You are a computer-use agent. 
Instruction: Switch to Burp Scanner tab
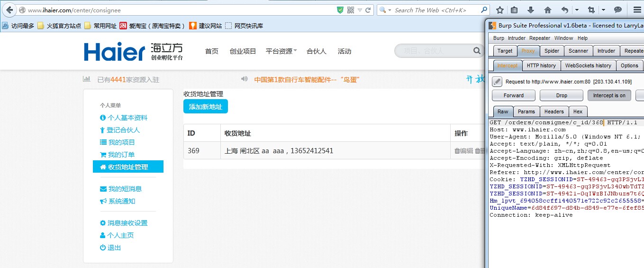point(578,51)
